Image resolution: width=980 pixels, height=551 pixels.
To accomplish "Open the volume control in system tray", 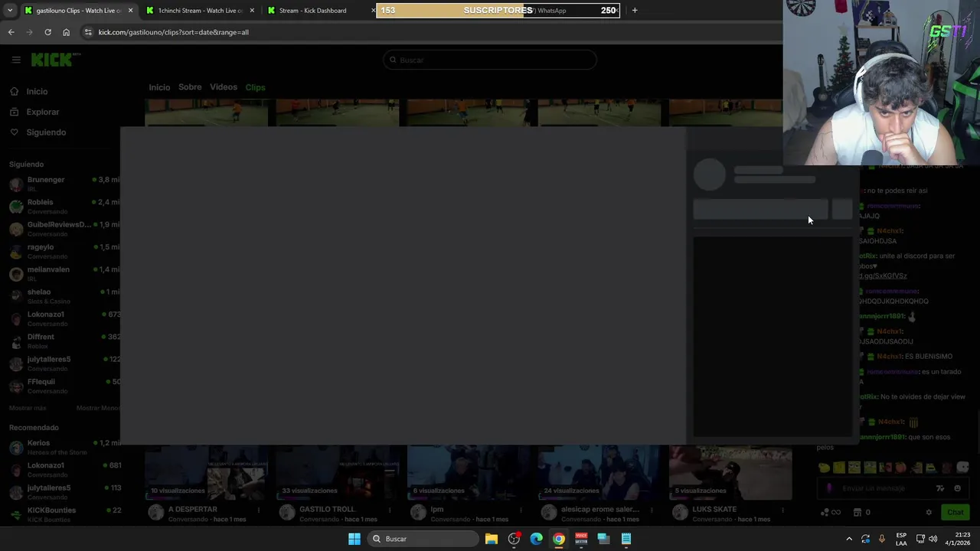I will point(933,539).
